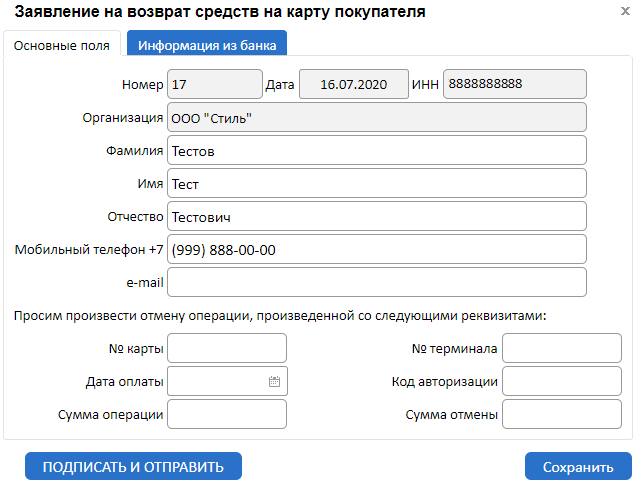Click the ИНН field with 8888888888
The width and height of the screenshot is (637, 485).
point(515,85)
